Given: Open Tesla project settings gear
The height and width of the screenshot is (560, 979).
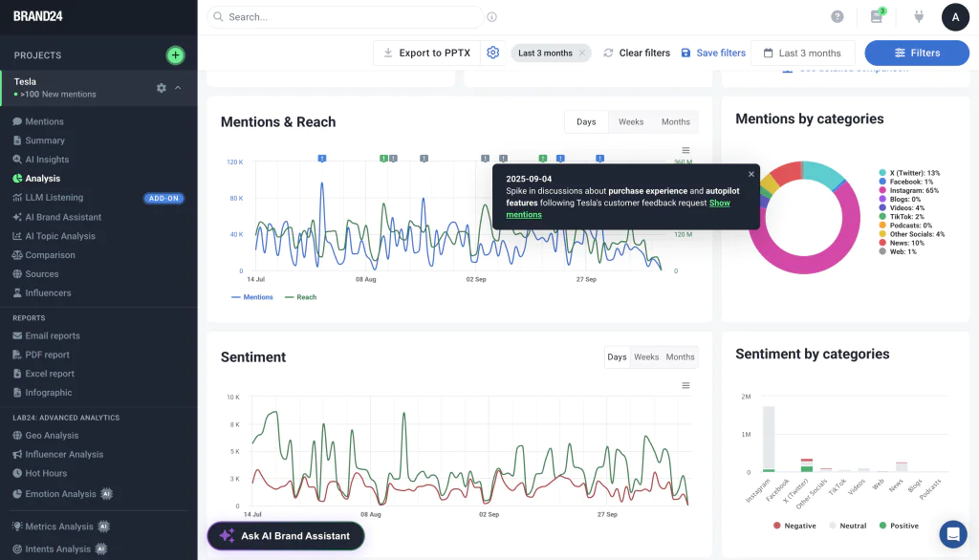Looking at the screenshot, I should pos(162,88).
